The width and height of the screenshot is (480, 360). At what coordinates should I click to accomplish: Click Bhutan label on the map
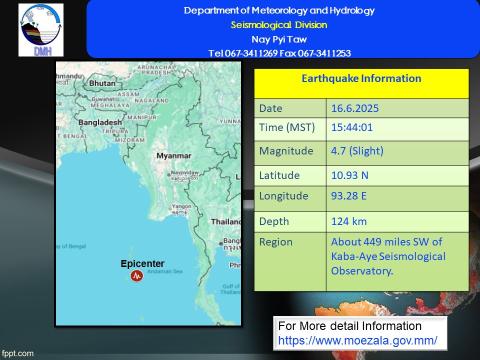click(102, 83)
